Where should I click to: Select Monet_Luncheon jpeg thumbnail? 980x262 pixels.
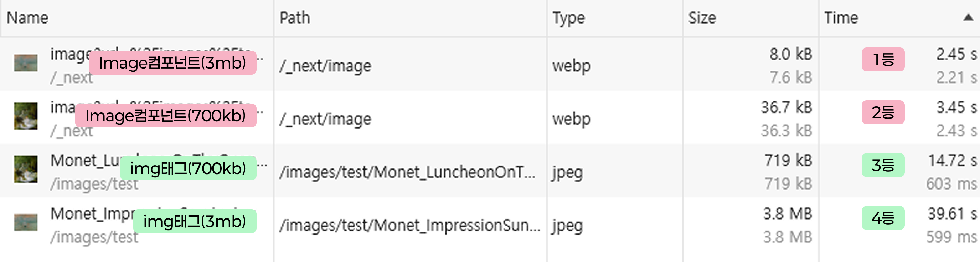[26, 169]
